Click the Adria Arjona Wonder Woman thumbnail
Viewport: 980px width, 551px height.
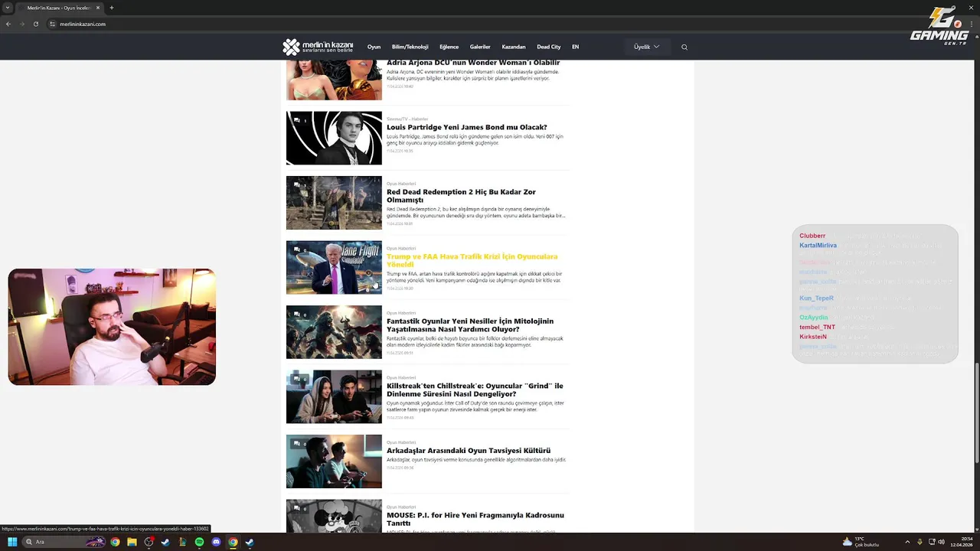[334, 80]
